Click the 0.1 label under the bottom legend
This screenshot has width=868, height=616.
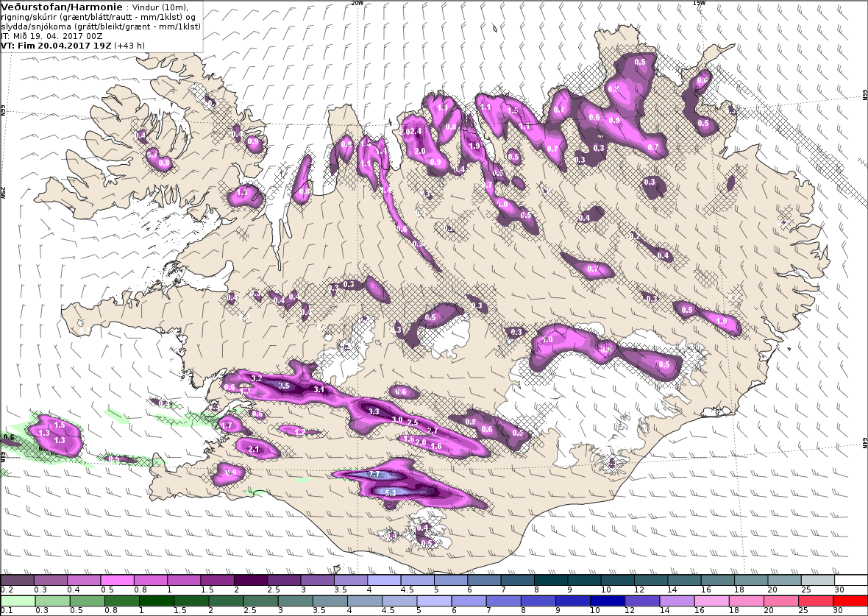coord(6,610)
